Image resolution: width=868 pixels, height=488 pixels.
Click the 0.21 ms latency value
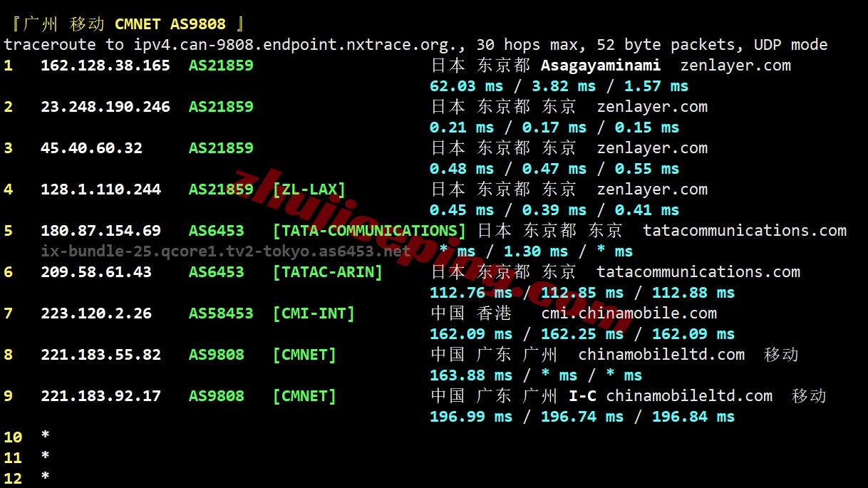462,128
